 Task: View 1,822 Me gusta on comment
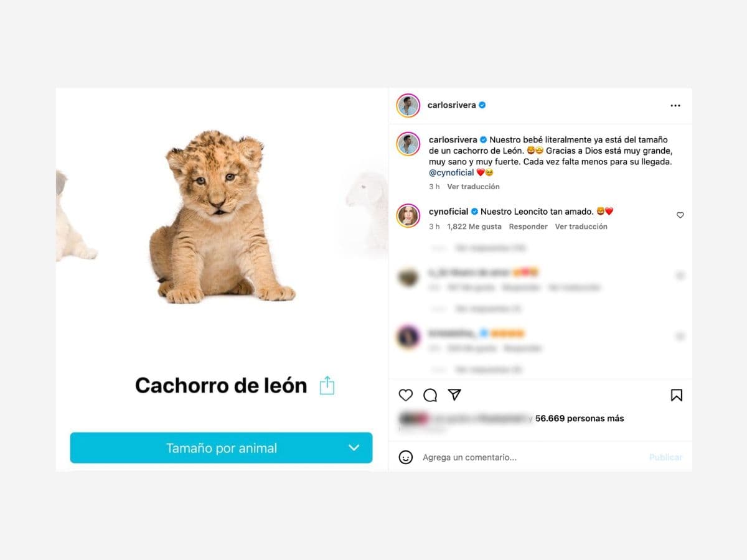point(474,226)
